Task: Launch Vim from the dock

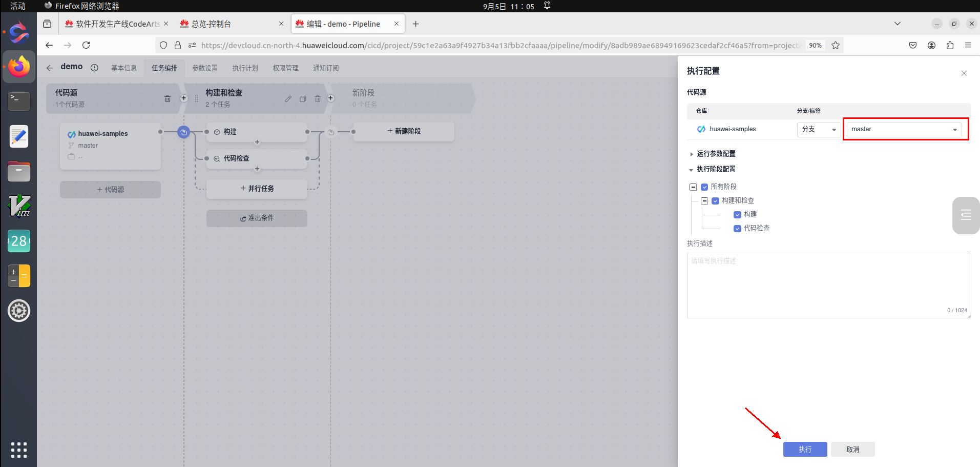Action: 19,206
